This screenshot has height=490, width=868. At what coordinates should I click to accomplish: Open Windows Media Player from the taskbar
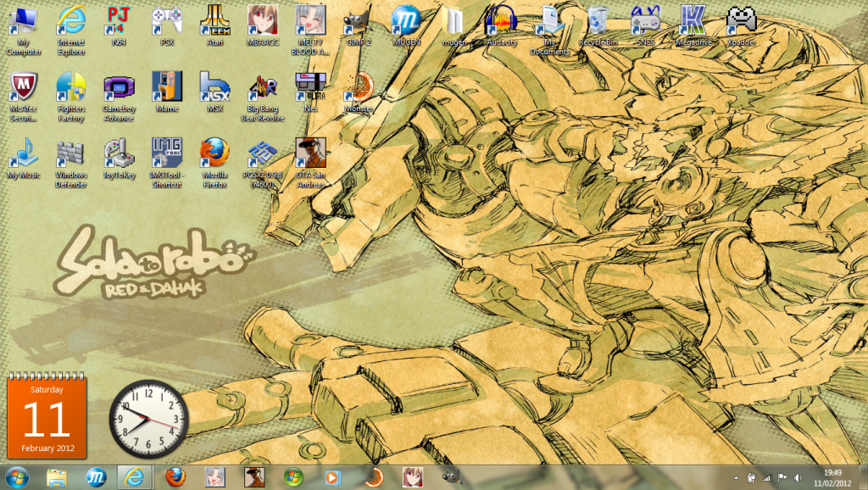(333, 477)
